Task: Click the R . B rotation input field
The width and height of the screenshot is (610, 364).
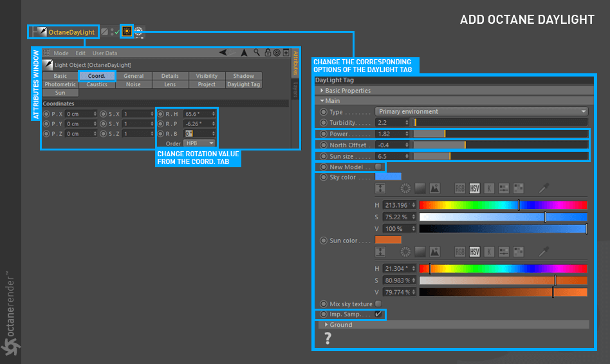Action: point(199,134)
